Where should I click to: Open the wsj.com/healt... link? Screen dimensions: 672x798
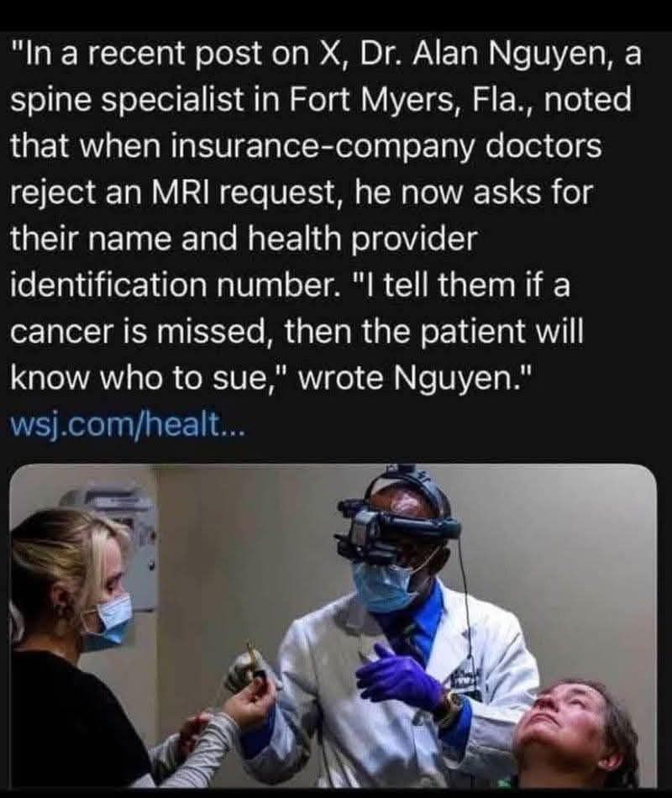click(x=128, y=424)
